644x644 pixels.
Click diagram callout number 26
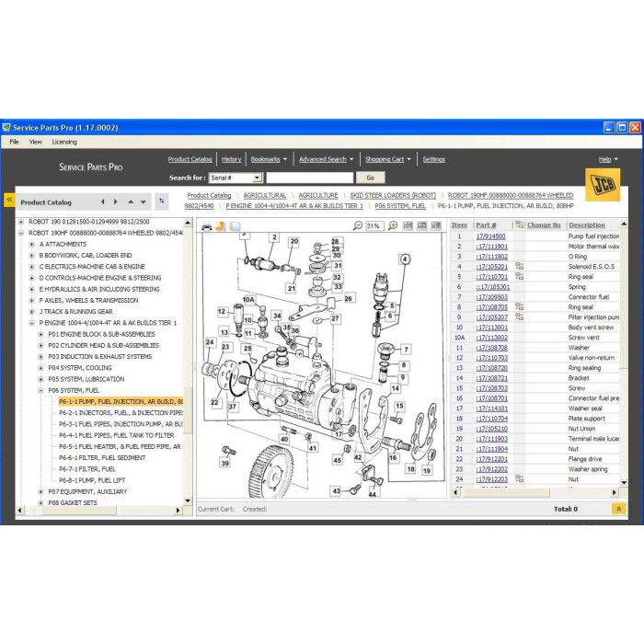pyautogui.click(x=349, y=299)
